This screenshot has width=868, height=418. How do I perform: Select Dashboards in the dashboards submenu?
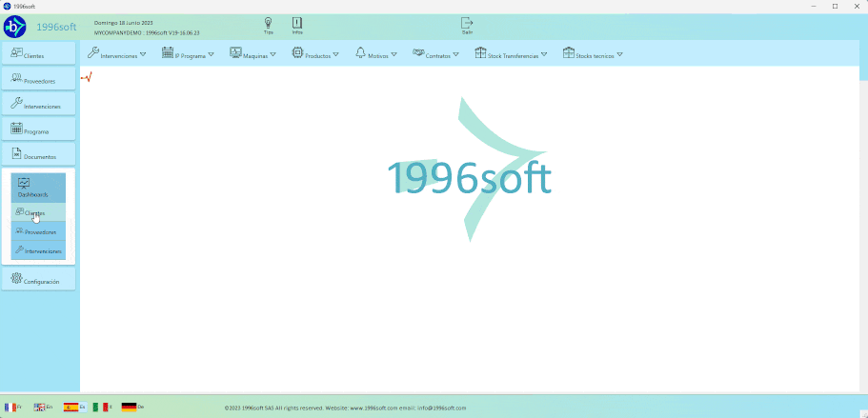[x=38, y=188]
